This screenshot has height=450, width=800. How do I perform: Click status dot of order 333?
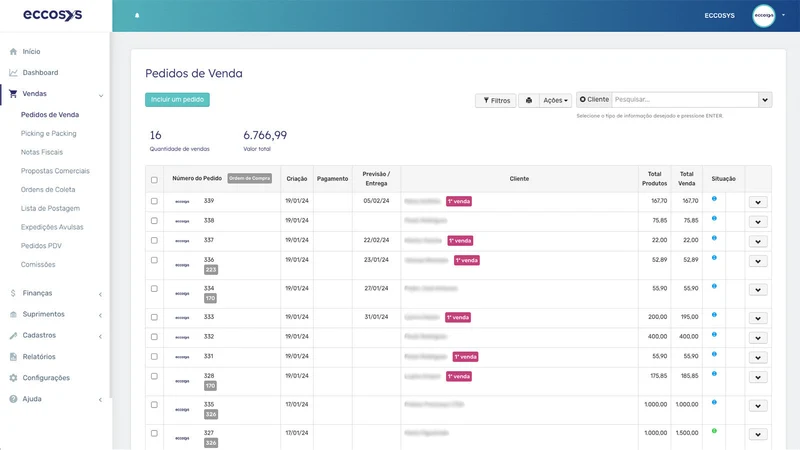[714, 315]
